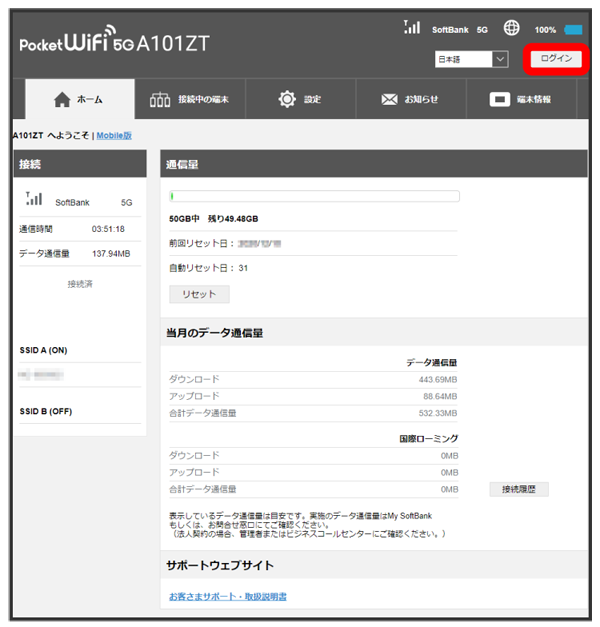600x627 pixels.
Task: Click the 接続履歴 button
Action: pos(518,489)
